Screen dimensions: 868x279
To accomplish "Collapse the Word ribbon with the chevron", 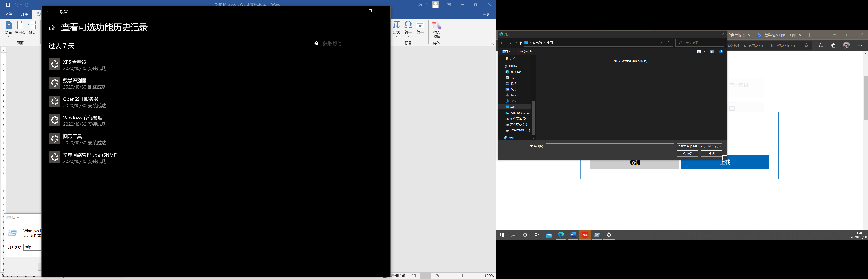I will tap(492, 43).
